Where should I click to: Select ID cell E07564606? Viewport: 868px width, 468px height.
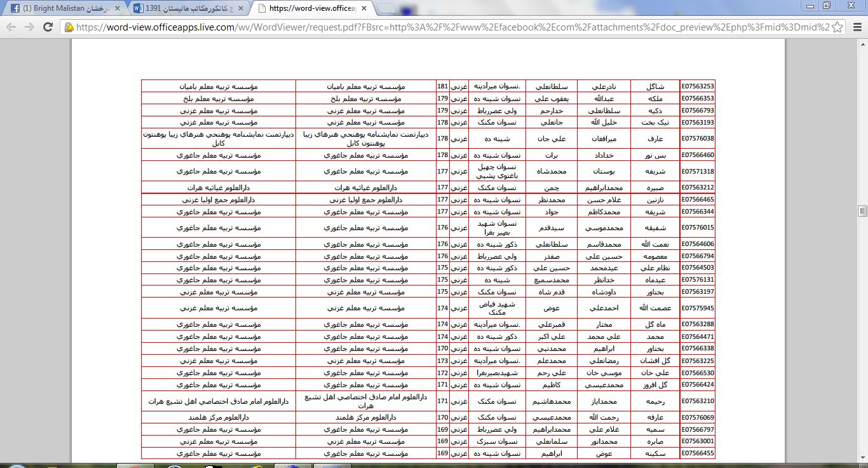(x=697, y=244)
